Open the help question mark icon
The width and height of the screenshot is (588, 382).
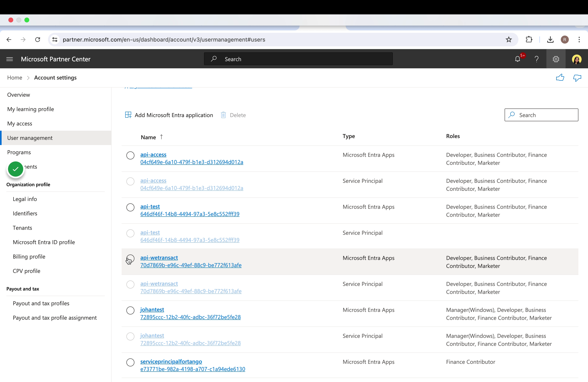tap(537, 59)
